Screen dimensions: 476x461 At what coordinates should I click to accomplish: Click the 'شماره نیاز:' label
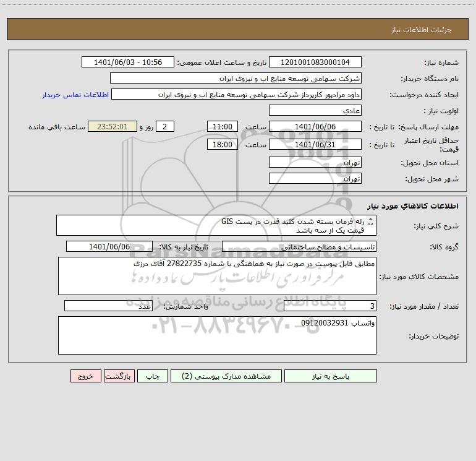click(441, 62)
